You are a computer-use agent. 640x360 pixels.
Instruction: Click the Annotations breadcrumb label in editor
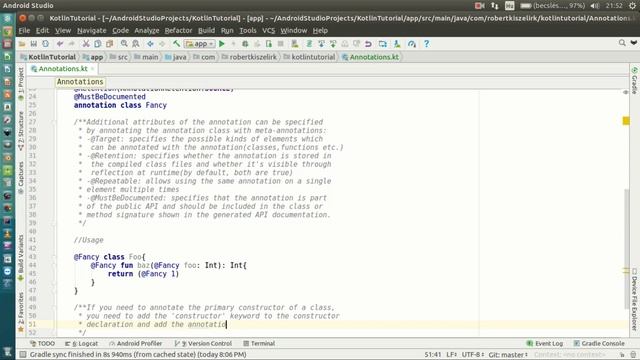80,82
